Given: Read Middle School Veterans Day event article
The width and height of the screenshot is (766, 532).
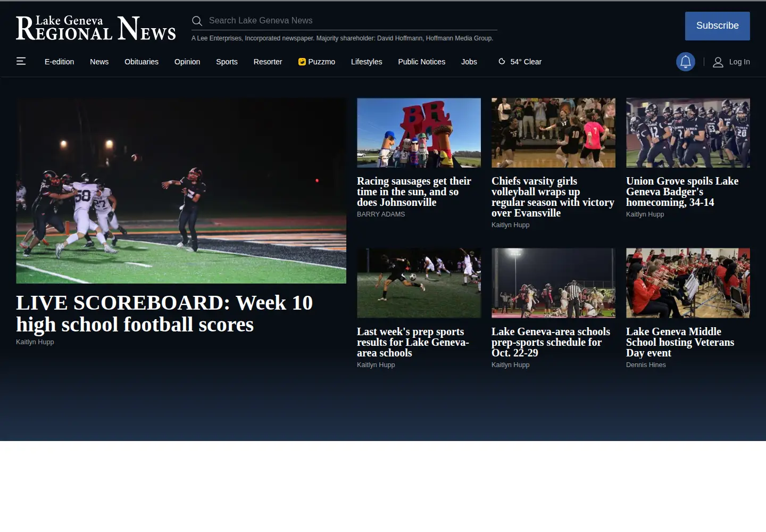Looking at the screenshot, I should [x=680, y=342].
